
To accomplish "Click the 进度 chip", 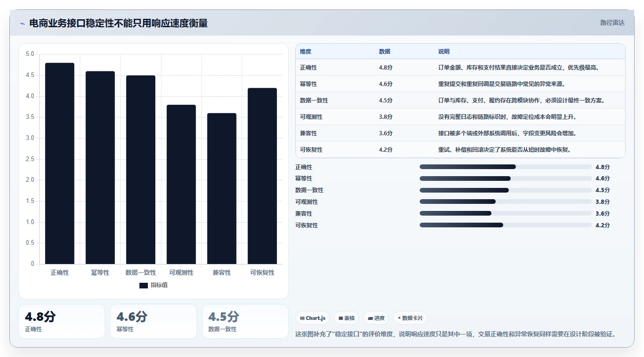I will tap(376, 318).
